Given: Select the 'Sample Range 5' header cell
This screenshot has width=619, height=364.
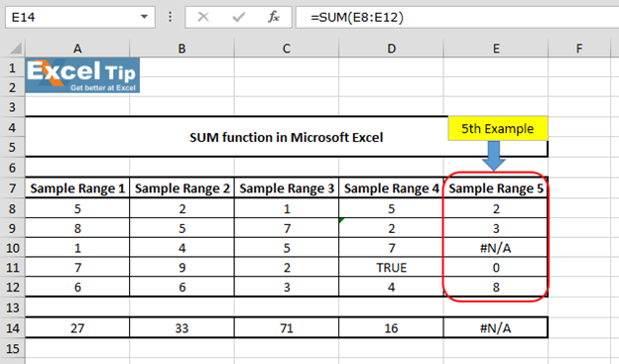Looking at the screenshot, I should tap(496, 188).
